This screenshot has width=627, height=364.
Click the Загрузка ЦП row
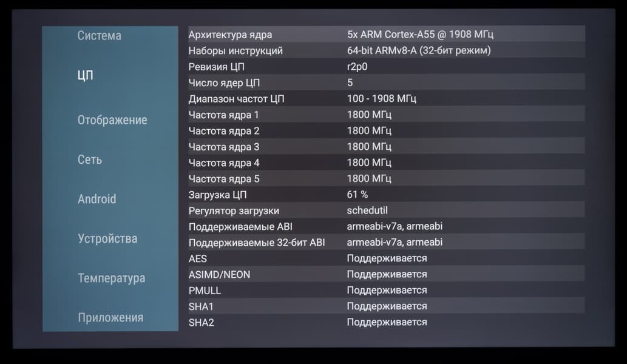coord(387,194)
